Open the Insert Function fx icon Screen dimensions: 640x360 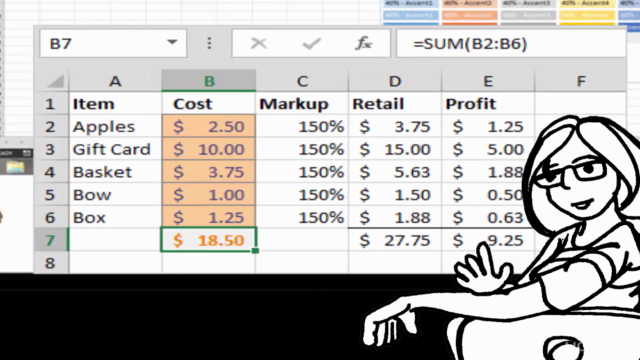tap(363, 43)
